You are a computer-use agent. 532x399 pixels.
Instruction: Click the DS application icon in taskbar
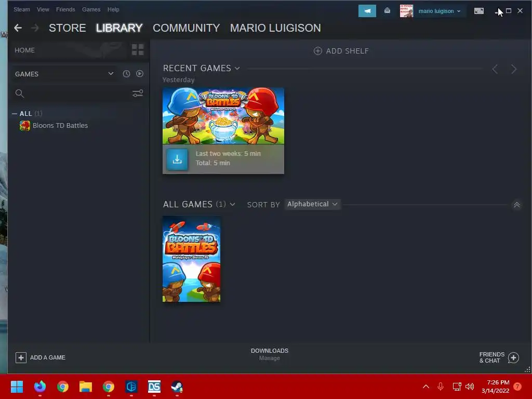(x=154, y=387)
